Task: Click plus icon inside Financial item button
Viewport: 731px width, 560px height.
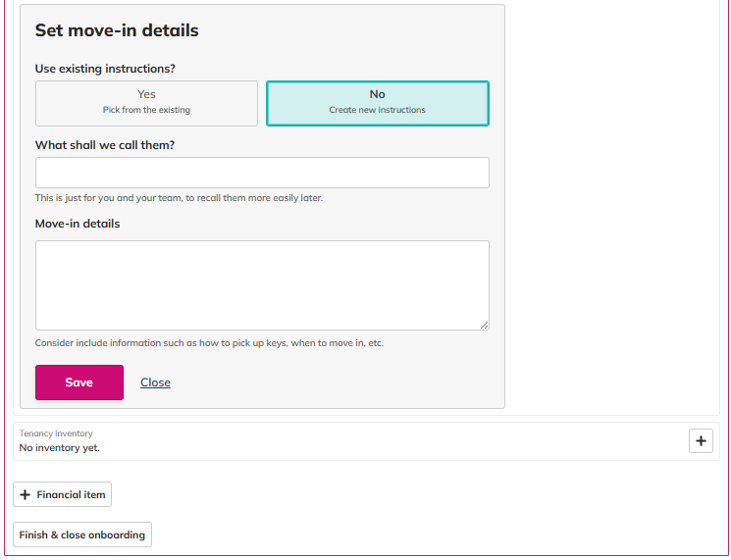Action: coord(26,494)
